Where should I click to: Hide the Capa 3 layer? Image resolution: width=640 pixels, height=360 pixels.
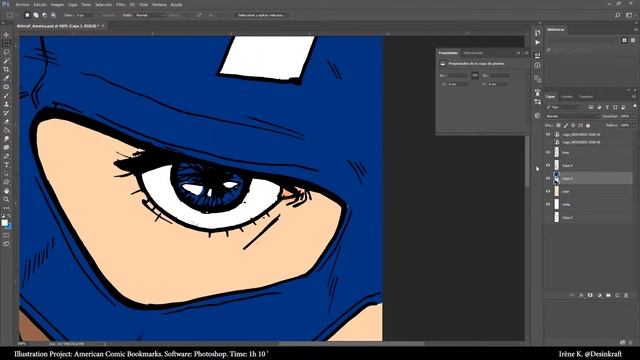pos(548,178)
